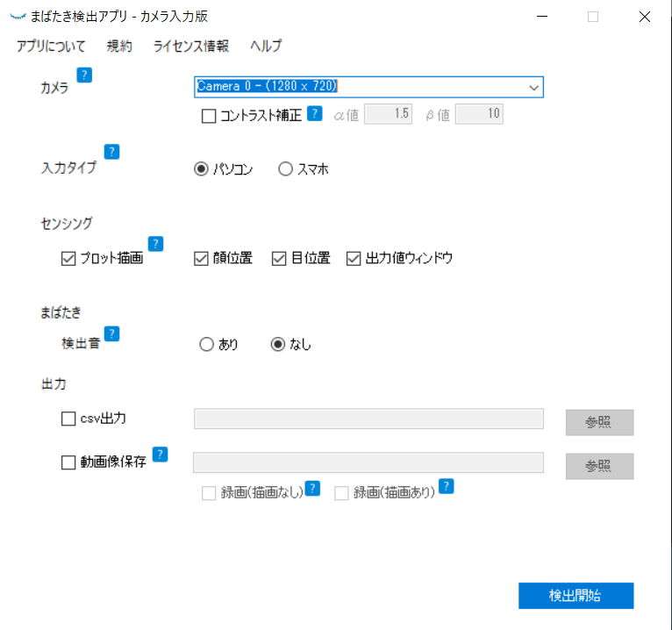672x630 pixels.
Task: Open the help icon next to 動画像保存
Action: click(161, 455)
